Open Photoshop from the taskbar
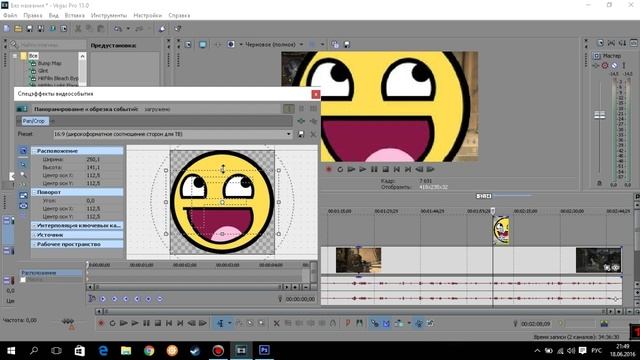Viewport: 640px width, 360px height. click(x=264, y=350)
